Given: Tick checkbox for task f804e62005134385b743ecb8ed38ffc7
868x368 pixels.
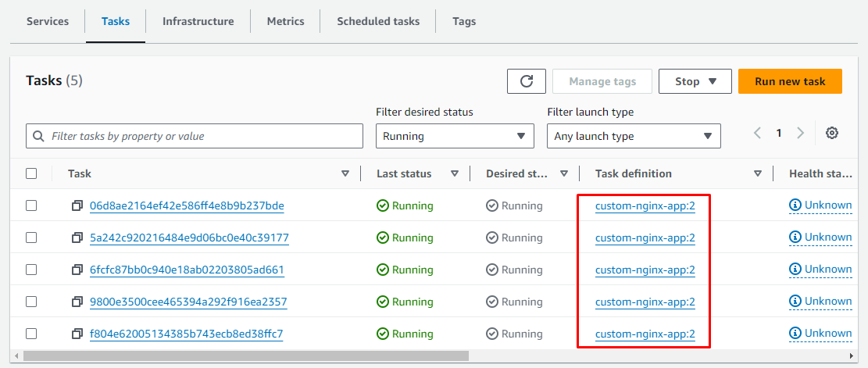Looking at the screenshot, I should click(x=31, y=334).
